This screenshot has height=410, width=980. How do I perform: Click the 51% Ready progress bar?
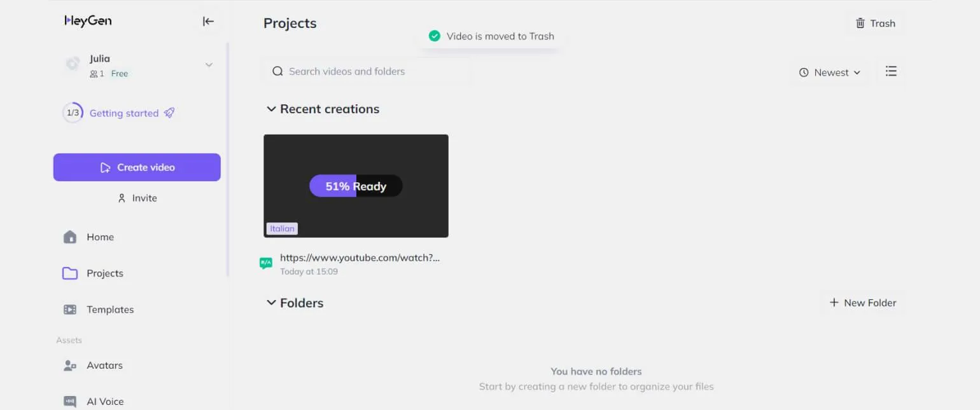pos(356,186)
